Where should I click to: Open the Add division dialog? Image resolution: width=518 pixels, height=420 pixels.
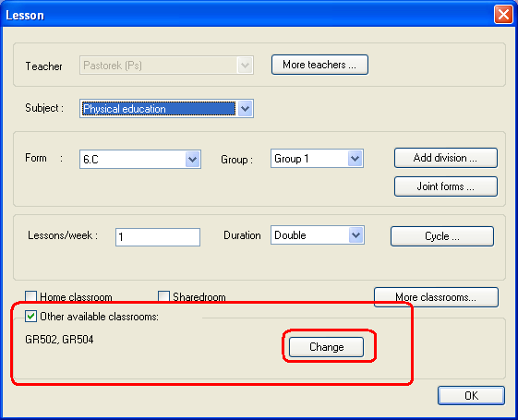[x=446, y=158]
